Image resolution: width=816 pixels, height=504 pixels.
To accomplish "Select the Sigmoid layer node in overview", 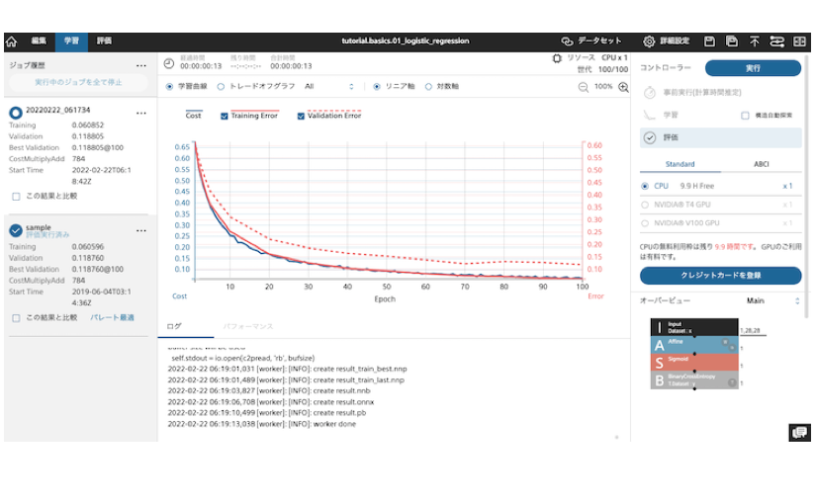I will [694, 363].
